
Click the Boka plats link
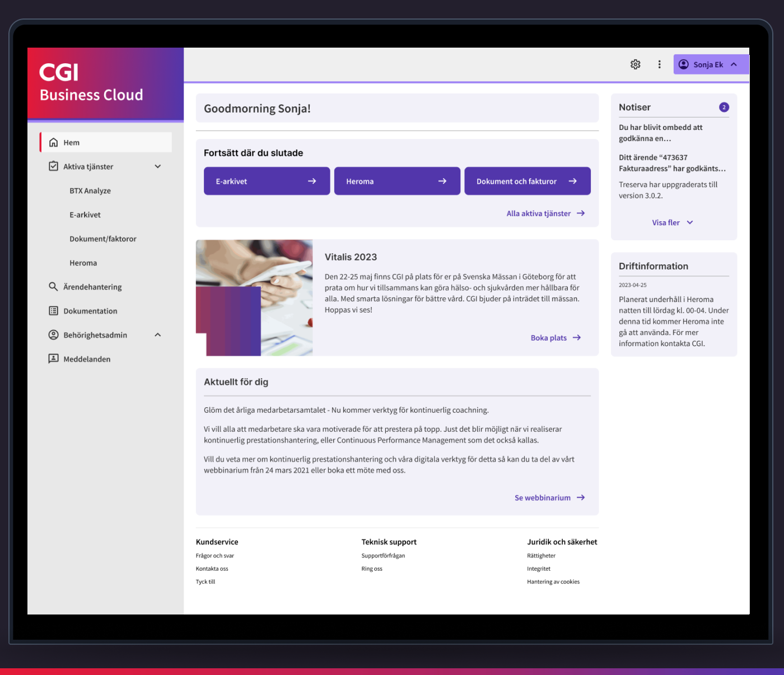pyautogui.click(x=549, y=338)
